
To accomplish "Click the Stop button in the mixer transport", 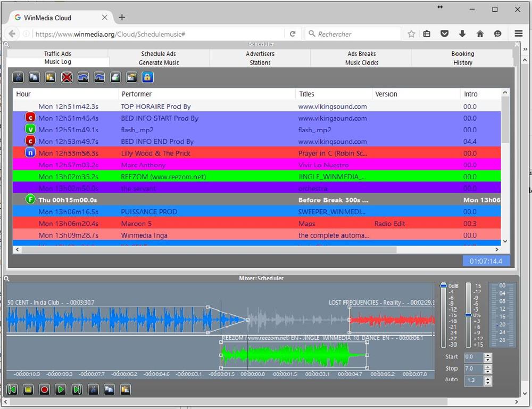I will (29, 390).
